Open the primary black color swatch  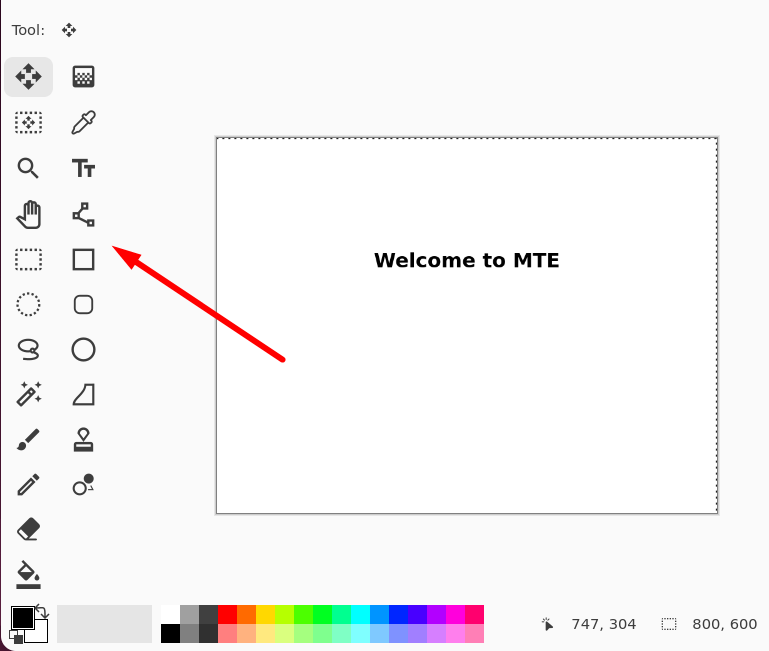tap(23, 618)
